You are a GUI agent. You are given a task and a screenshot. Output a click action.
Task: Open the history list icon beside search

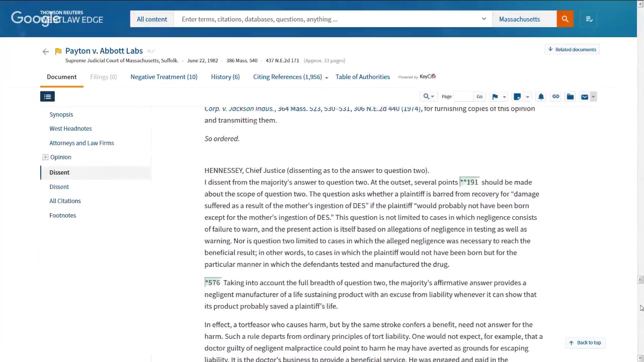coord(589,19)
